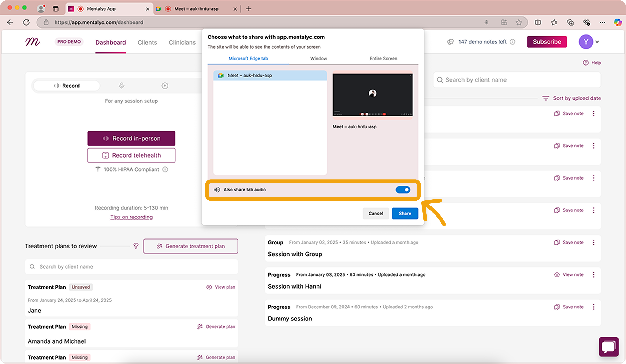Screen dimensions: 626x364
Task: Click the microphone dictate icon in Record panel
Action: pos(121,86)
